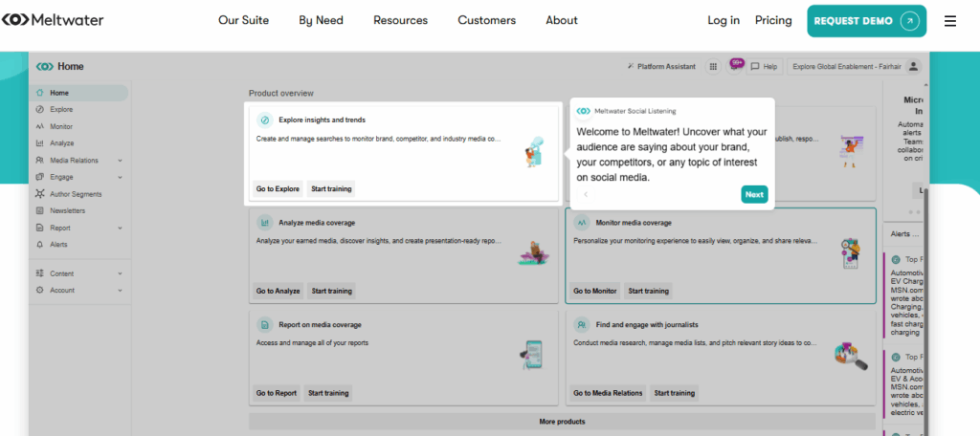Viewport: 980px width, 436px height.
Task: Click the Alerts bell icon in sidebar
Action: (x=40, y=245)
